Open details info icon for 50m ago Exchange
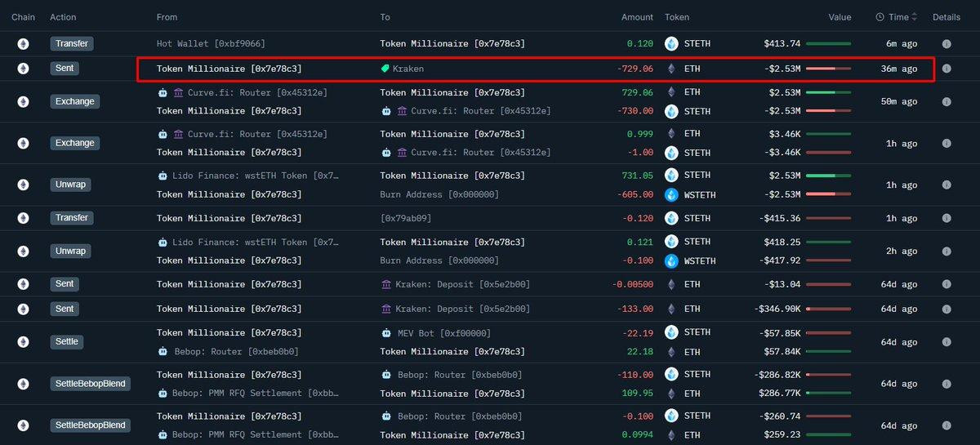The width and height of the screenshot is (980, 445). (x=947, y=102)
